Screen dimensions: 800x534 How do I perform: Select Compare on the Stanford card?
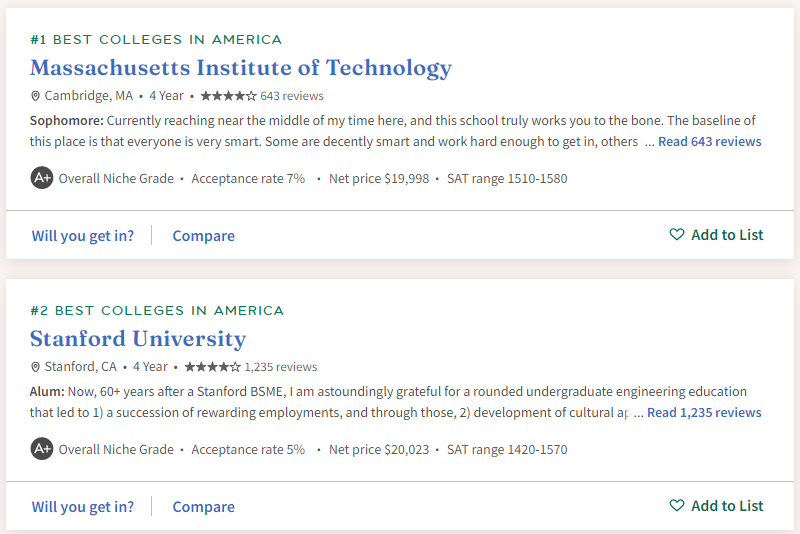[x=203, y=507]
